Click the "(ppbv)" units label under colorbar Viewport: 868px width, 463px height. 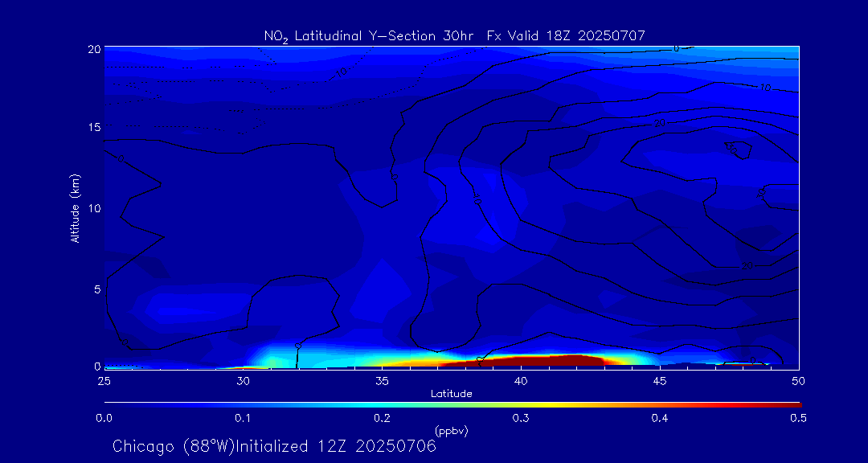tap(451, 430)
